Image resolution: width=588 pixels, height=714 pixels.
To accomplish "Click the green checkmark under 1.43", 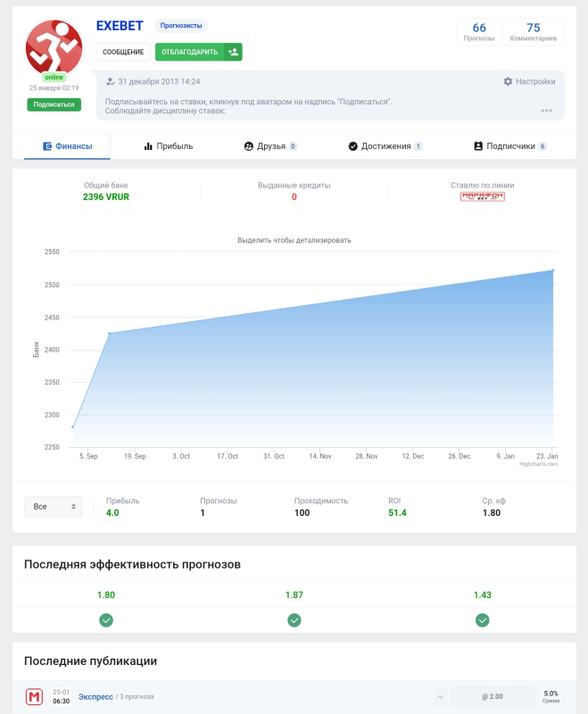I will tap(483, 620).
